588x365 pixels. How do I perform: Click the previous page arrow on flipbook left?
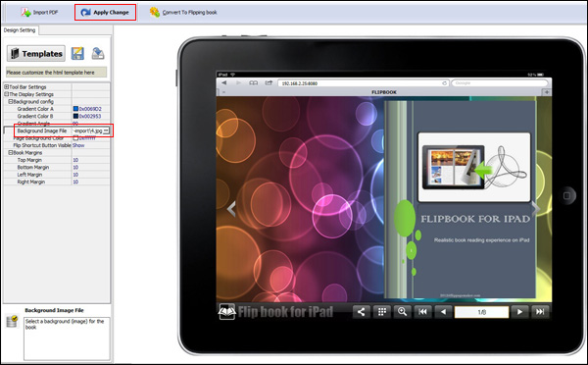(x=231, y=209)
